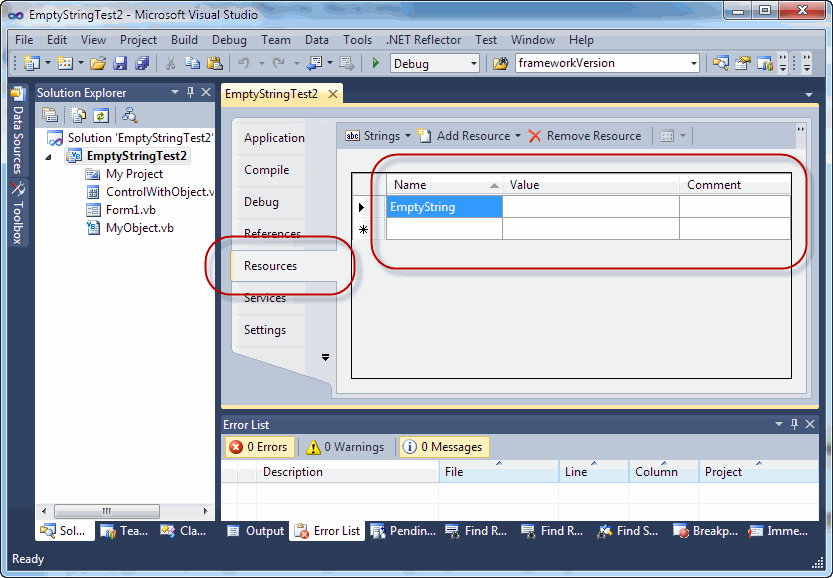This screenshot has height=578, width=833.
Task: Click the Toolbox sidebar icon
Action: (17, 209)
